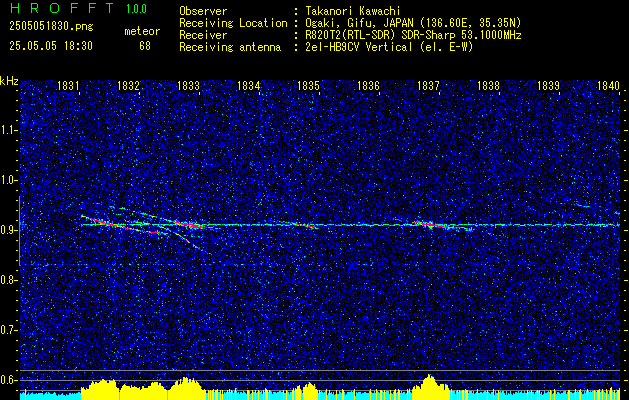This screenshot has width=629, height=400.
Task: Click the 1833 time marker
Action: pos(188,85)
